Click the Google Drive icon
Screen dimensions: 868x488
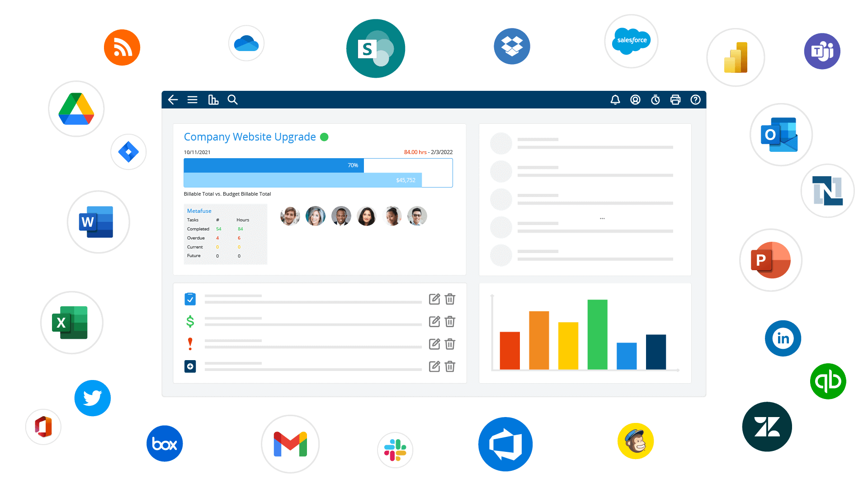click(x=76, y=109)
